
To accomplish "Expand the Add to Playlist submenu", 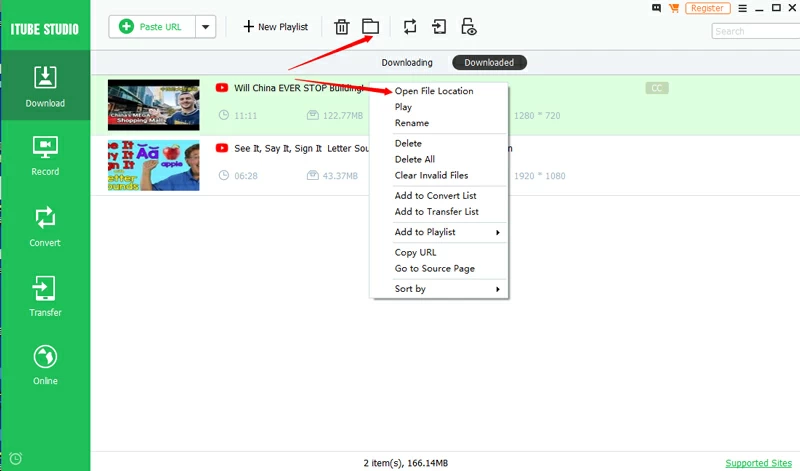I will click(440, 232).
